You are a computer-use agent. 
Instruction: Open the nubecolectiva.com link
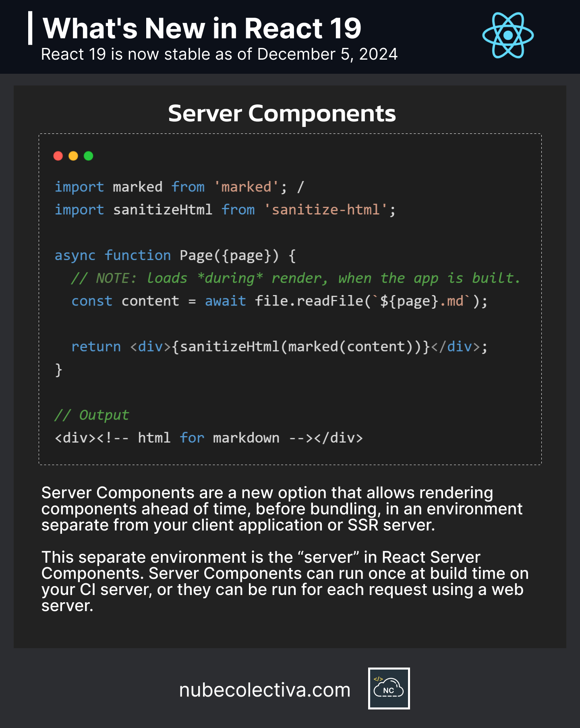pos(265,690)
